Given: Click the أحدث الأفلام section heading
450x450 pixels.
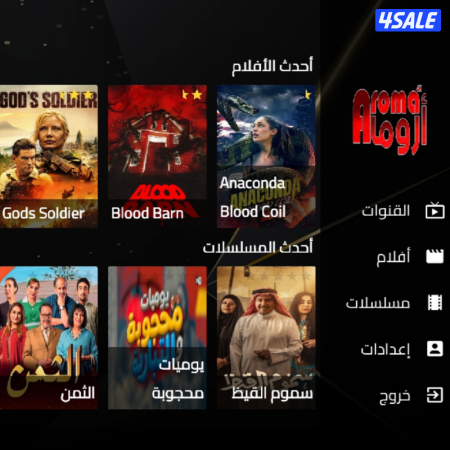Looking at the screenshot, I should click(x=272, y=66).
